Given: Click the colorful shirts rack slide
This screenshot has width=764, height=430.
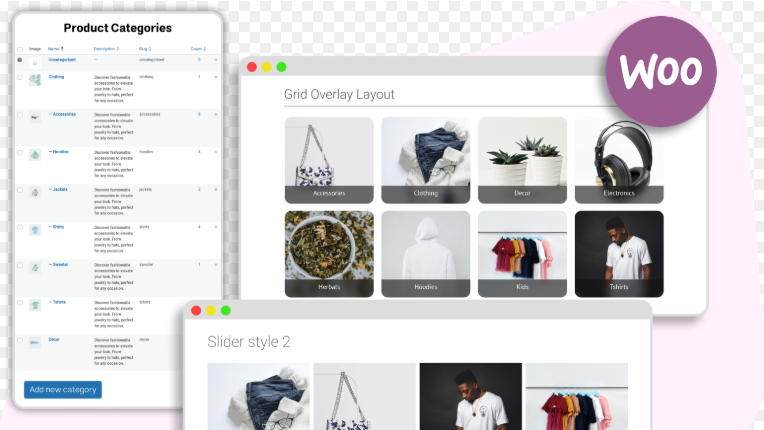Looking at the screenshot, I should pos(576,396).
